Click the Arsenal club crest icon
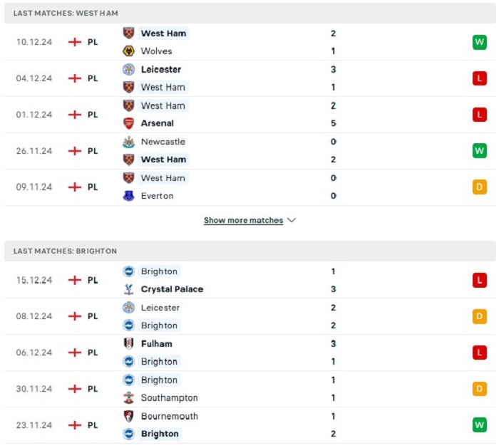This screenshot has width=499, height=448. click(x=128, y=123)
